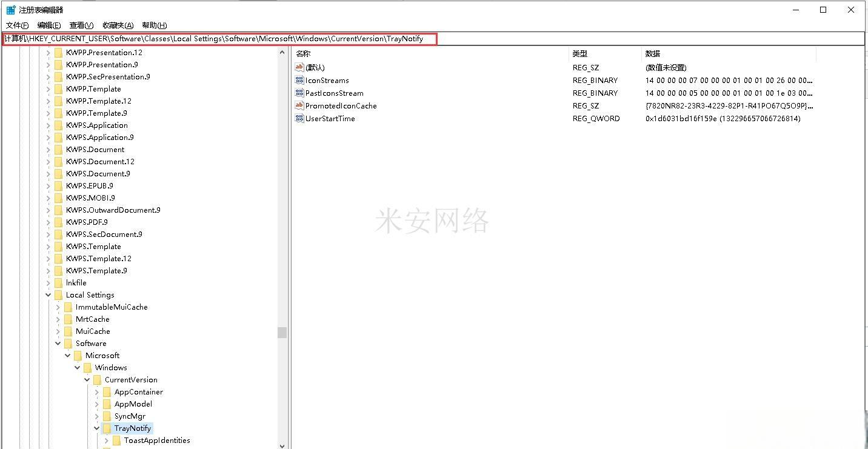Screen dimensions: 868x449
Task: Open the 收藏夹(A) favorites menu
Action: pos(118,25)
